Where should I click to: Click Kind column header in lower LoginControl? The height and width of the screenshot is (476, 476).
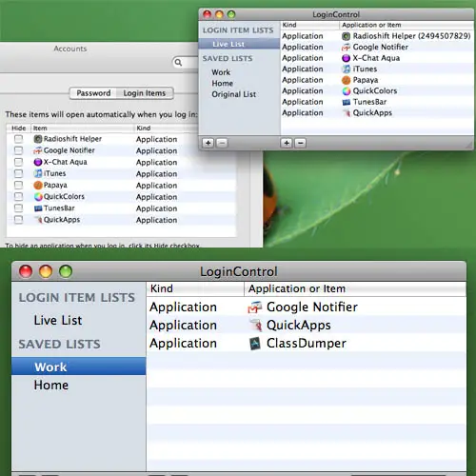pyautogui.click(x=195, y=288)
